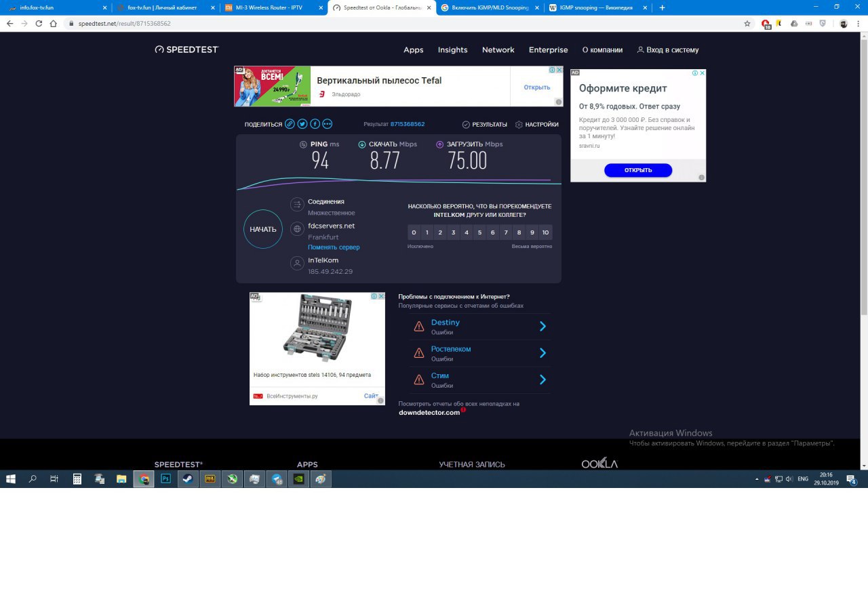Switch to MI-3 Wireless Router IPTV tab
Image resolution: width=868 pixels, height=610 pixels.
click(x=273, y=7)
